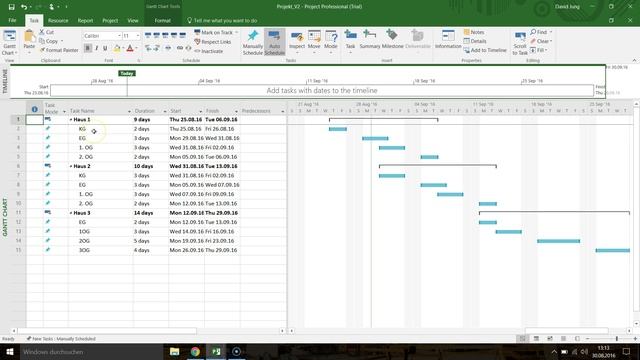This screenshot has width=640, height=360.
Task: Click Mark on Track
Action: click(213, 32)
